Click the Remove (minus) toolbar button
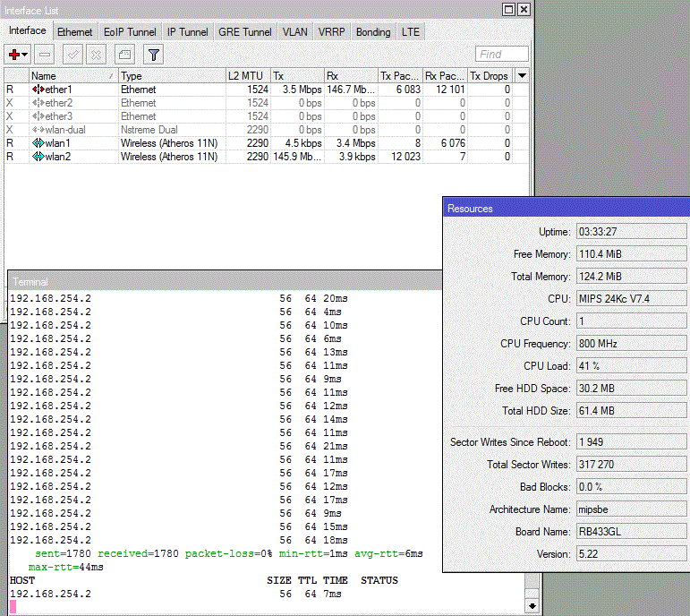 (x=45, y=55)
